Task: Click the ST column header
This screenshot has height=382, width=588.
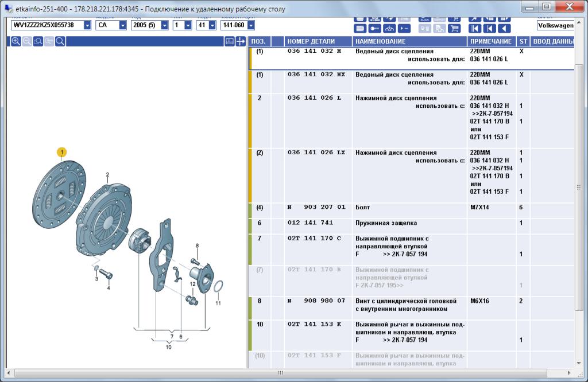Action: coord(523,41)
